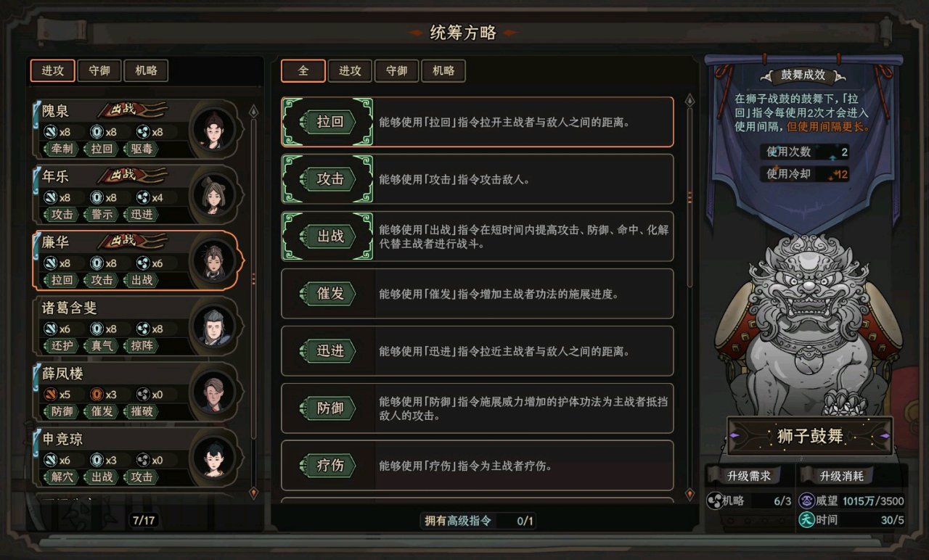Click 薛凤楼's character portrait
Screen dimensions: 929x560
click(213, 392)
